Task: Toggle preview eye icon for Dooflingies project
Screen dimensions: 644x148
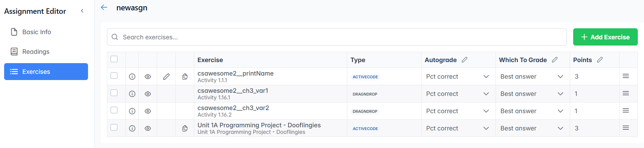Action: (x=148, y=128)
